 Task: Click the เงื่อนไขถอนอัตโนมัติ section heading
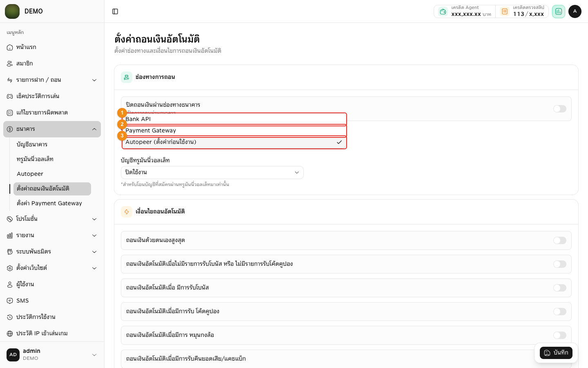tap(160, 211)
